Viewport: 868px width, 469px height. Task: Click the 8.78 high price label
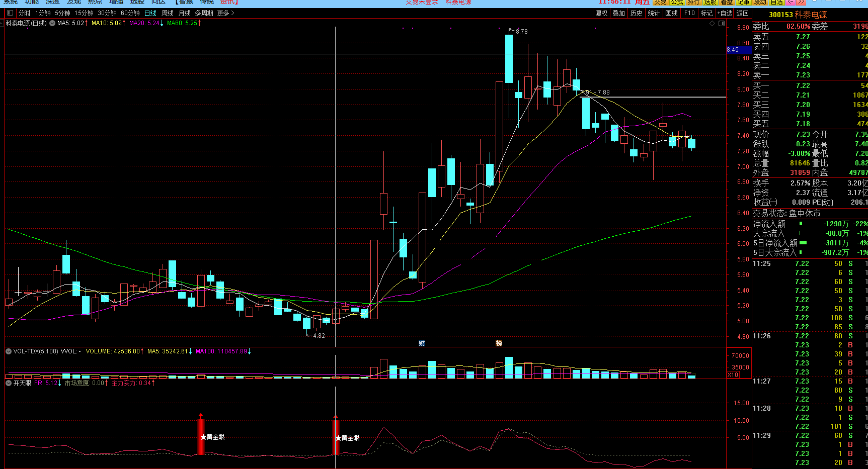click(522, 31)
